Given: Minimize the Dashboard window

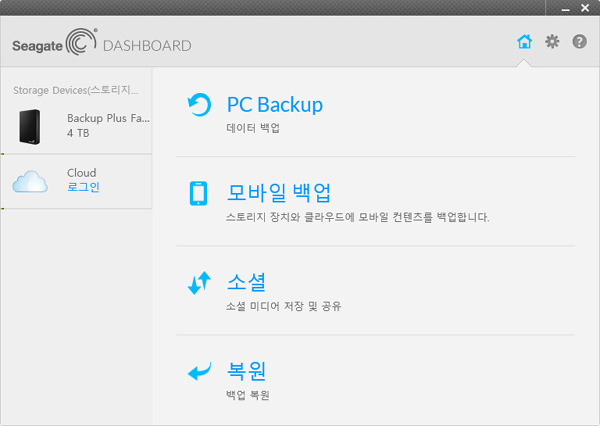Looking at the screenshot, I should click(x=566, y=8).
